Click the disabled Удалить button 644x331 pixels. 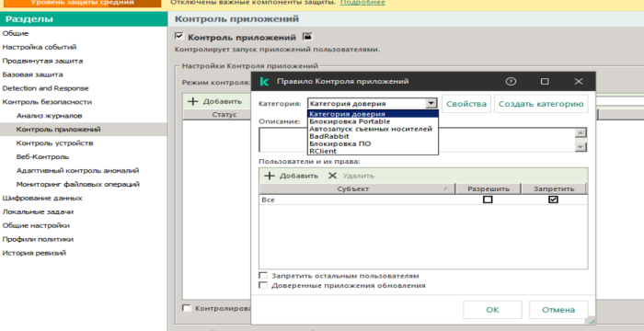click(x=351, y=176)
